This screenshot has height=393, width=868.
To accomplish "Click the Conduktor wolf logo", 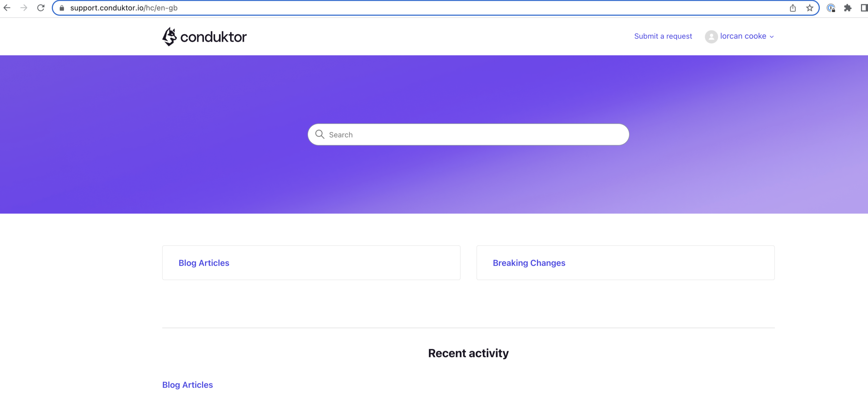I will coord(170,36).
